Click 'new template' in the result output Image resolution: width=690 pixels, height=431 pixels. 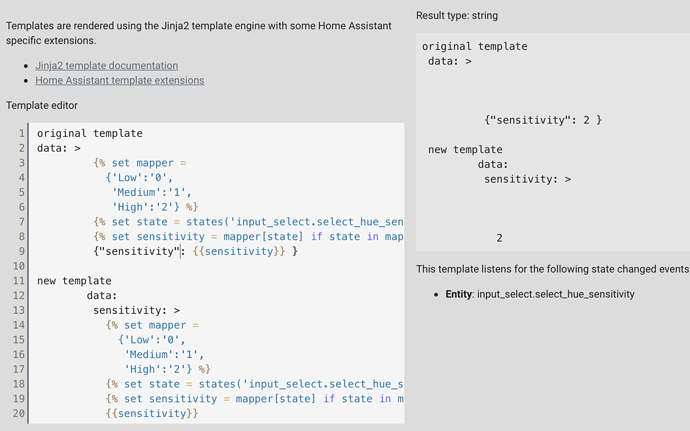click(x=465, y=150)
